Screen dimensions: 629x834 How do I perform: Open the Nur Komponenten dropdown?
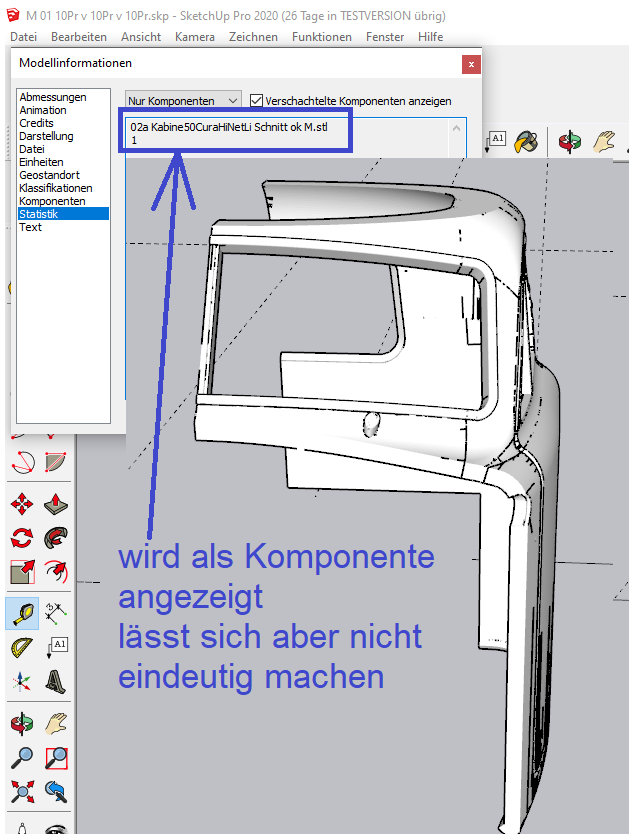[184, 101]
